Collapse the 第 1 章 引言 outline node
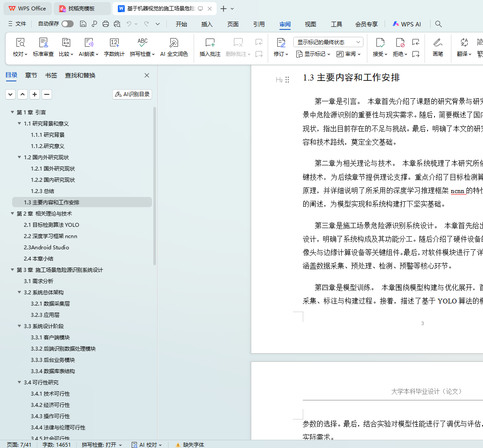The width and height of the screenshot is (483, 448). (13, 113)
